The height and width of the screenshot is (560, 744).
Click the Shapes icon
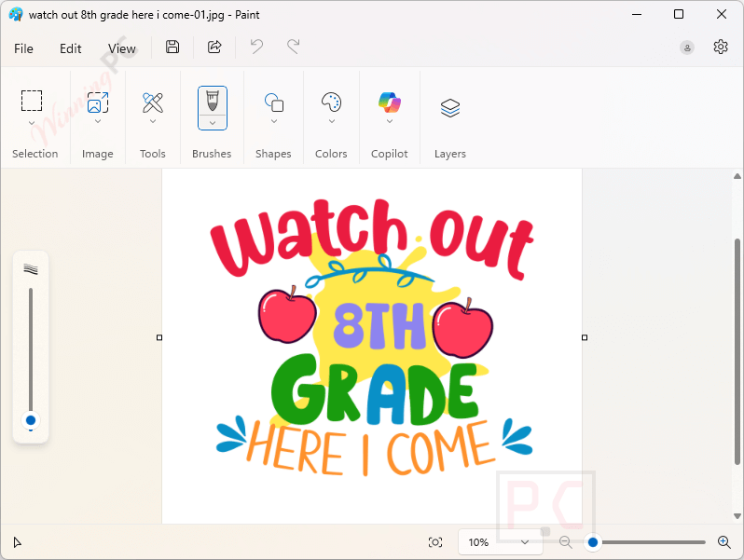pos(274,102)
